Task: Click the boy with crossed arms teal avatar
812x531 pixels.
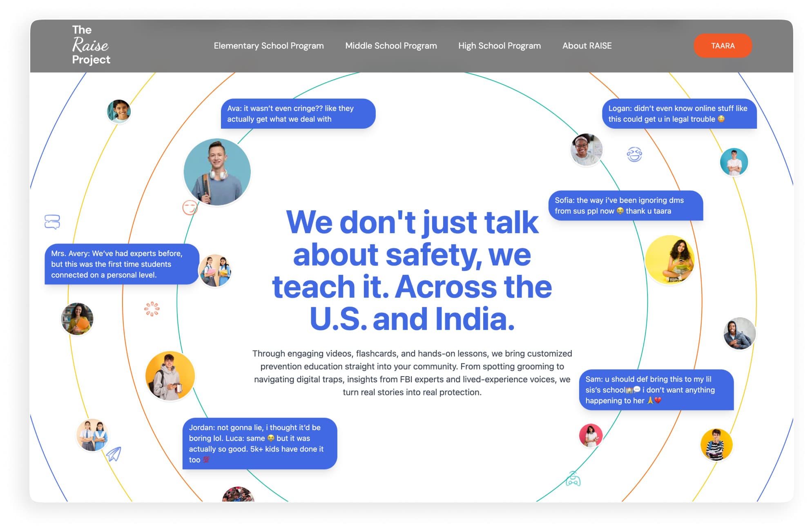Action: tap(734, 162)
